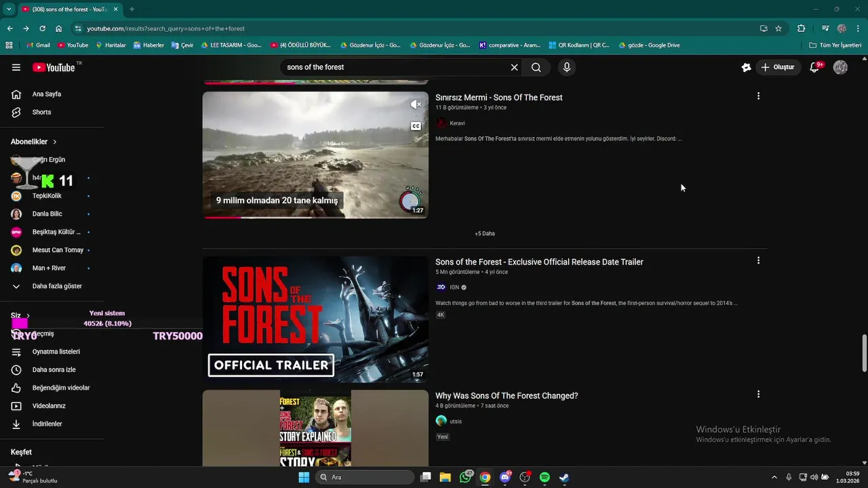The image size is (868, 488).
Task: Open Discord from the taskbar
Action: pyautogui.click(x=505, y=477)
